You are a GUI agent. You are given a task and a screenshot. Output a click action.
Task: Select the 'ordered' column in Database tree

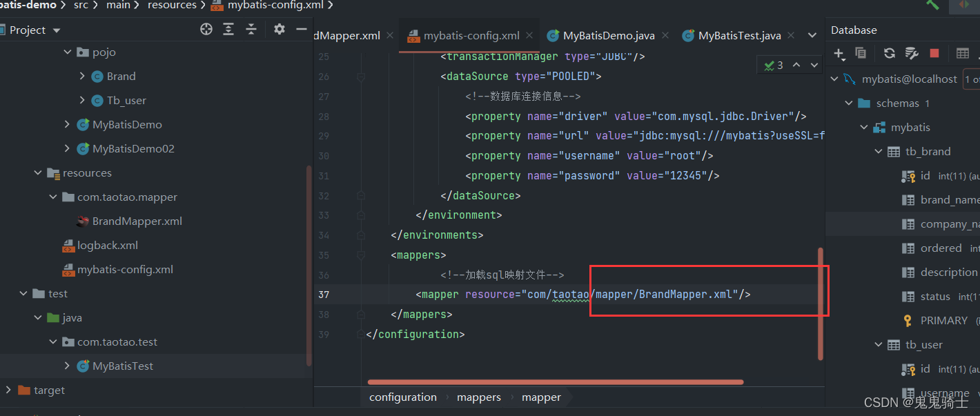(x=941, y=248)
